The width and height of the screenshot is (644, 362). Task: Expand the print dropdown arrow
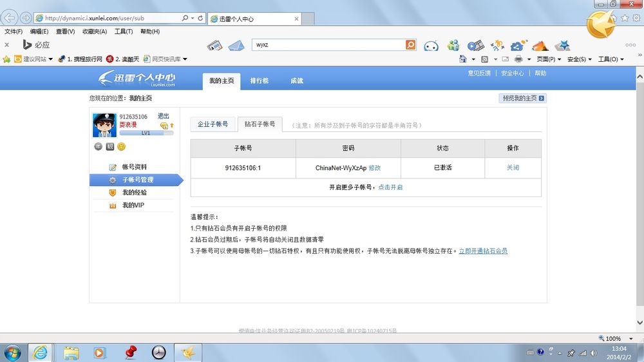pos(529,59)
